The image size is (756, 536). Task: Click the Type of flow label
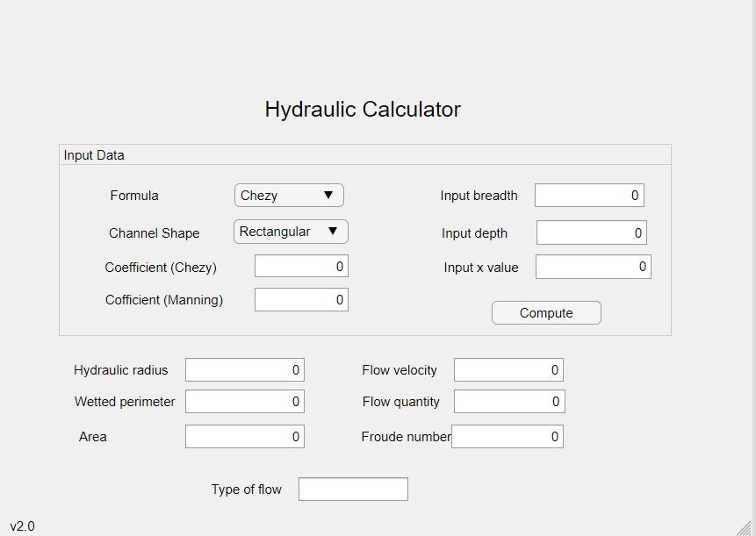[x=246, y=490]
